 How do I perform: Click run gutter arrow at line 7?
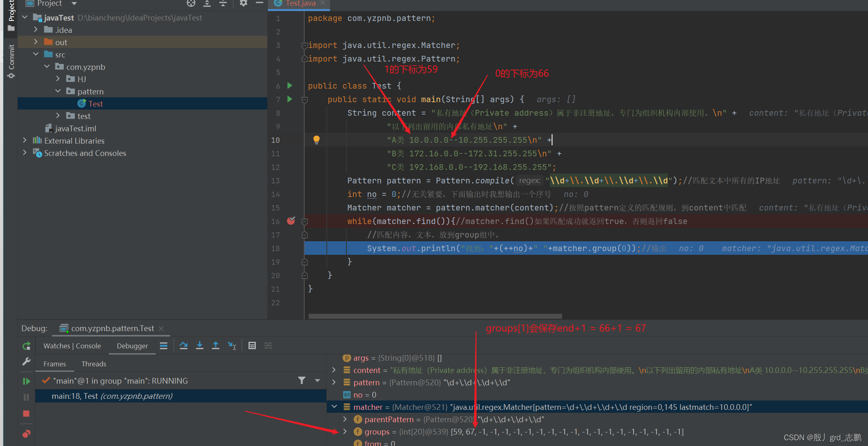click(290, 99)
